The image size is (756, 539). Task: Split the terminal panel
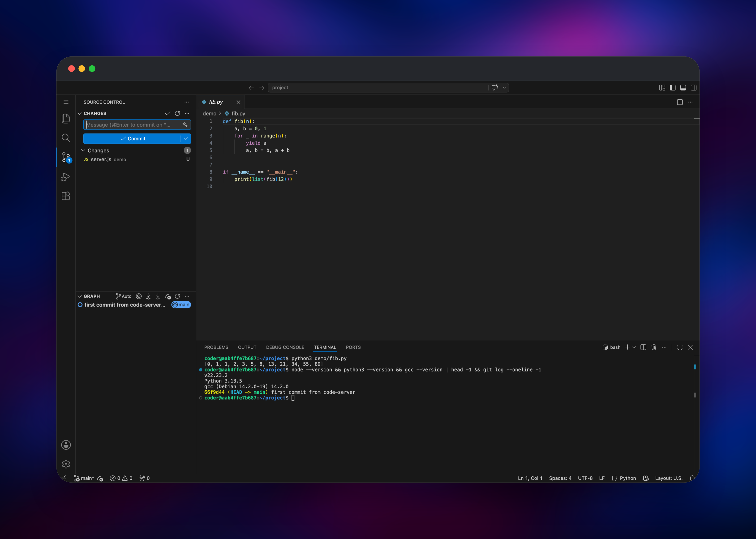point(643,347)
